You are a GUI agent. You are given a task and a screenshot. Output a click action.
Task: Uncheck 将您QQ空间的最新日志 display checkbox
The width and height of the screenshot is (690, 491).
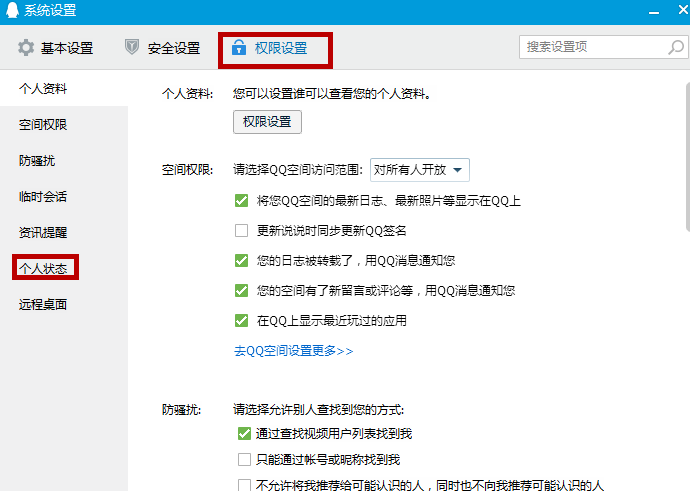click(241, 201)
